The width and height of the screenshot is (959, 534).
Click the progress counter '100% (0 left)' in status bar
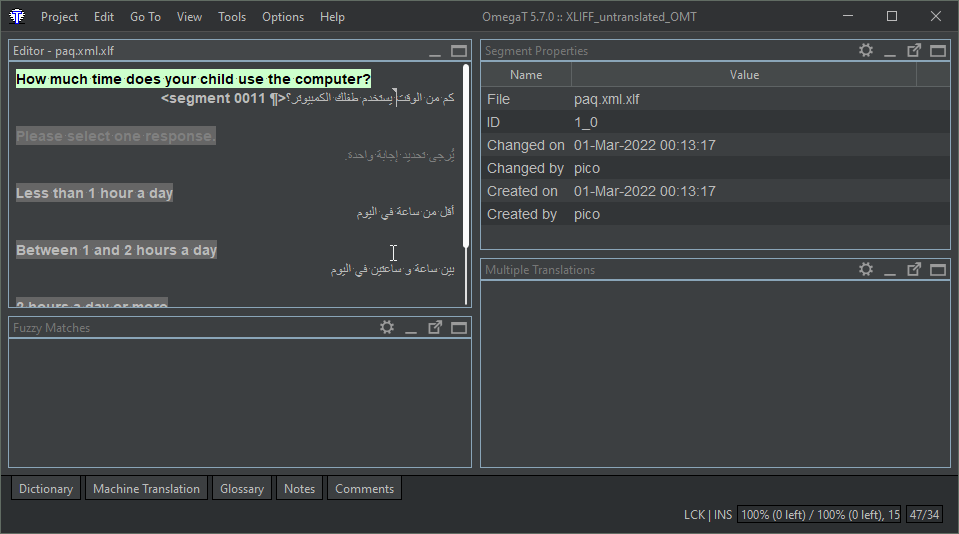pos(819,514)
